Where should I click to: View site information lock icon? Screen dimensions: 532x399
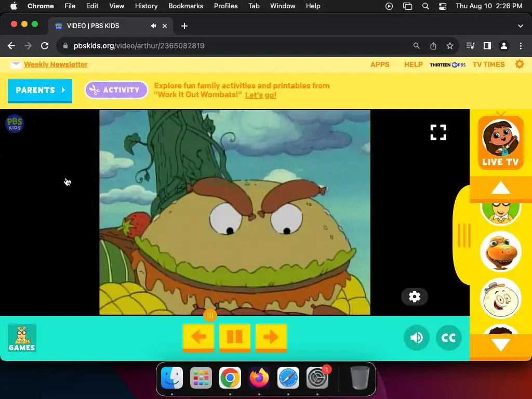point(65,46)
